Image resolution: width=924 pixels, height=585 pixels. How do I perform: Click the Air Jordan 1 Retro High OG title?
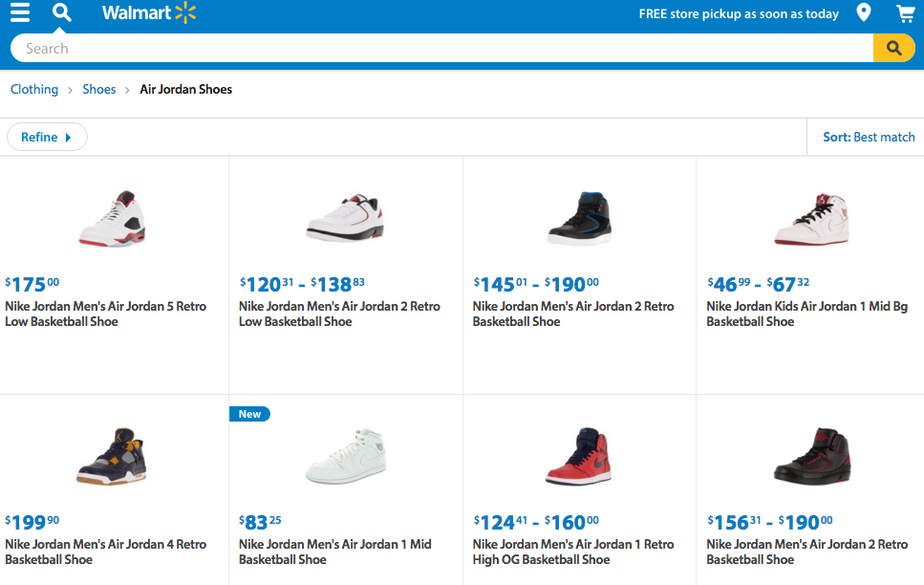[573, 552]
